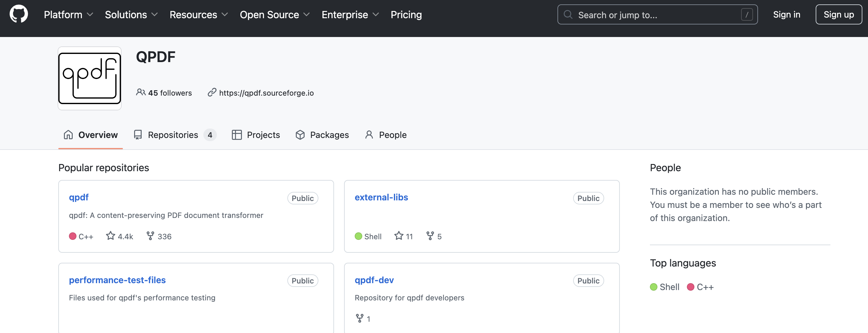The image size is (868, 333).
Task: Filter by Shell in Top languages
Action: pos(665,287)
